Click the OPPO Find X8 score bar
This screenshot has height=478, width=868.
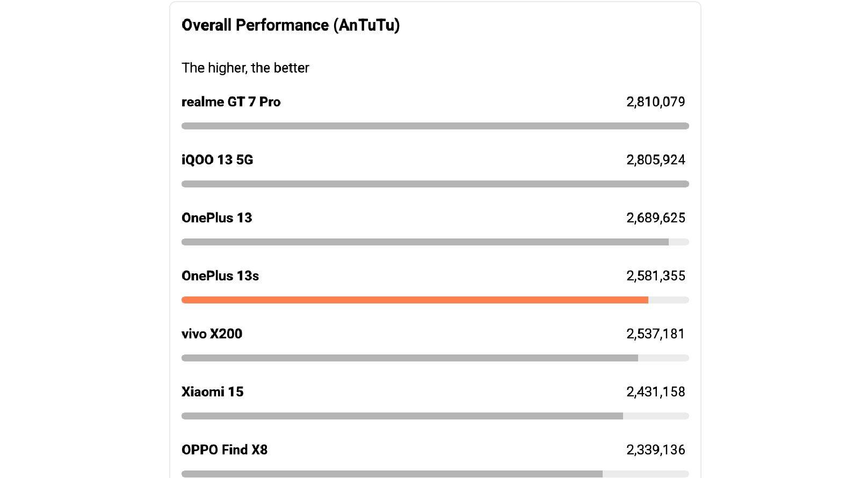click(392, 474)
